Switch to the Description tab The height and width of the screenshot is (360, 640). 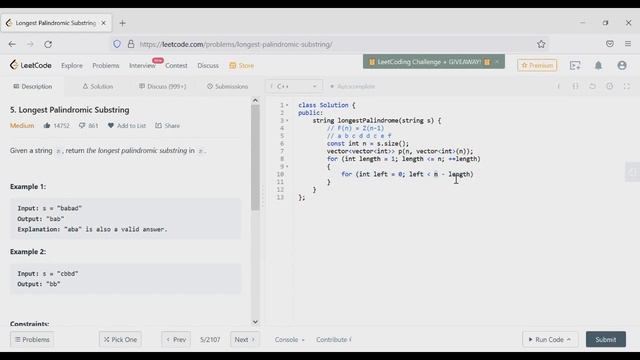pyautogui.click(x=33, y=87)
